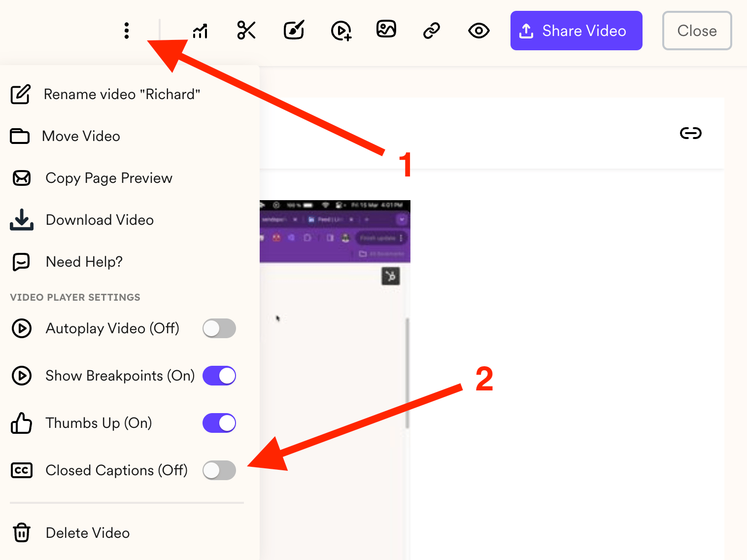Click the eye preview icon
The image size is (747, 560).
coord(478,31)
